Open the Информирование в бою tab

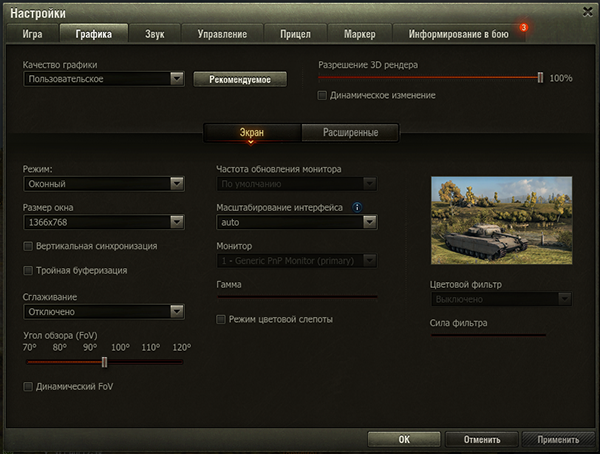click(x=458, y=34)
